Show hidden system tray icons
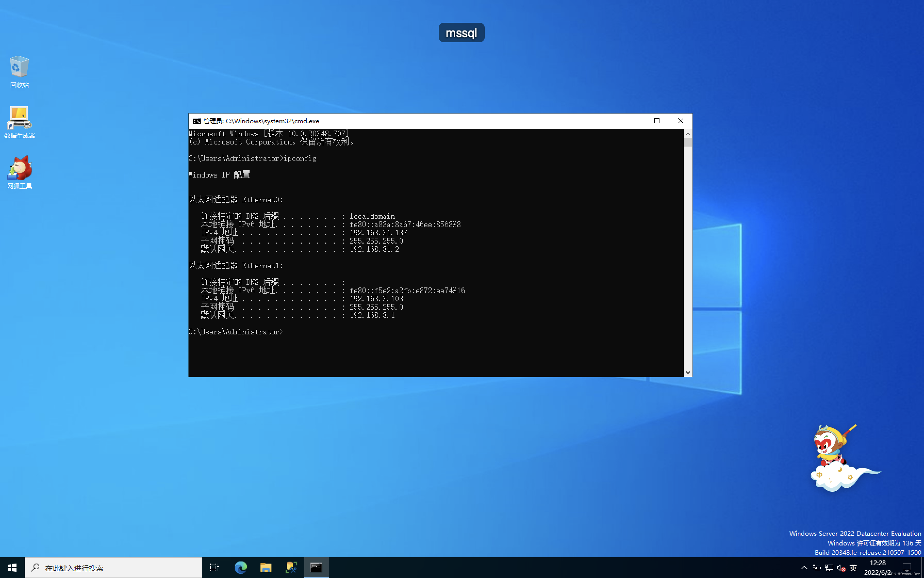The image size is (924, 578). pos(804,568)
